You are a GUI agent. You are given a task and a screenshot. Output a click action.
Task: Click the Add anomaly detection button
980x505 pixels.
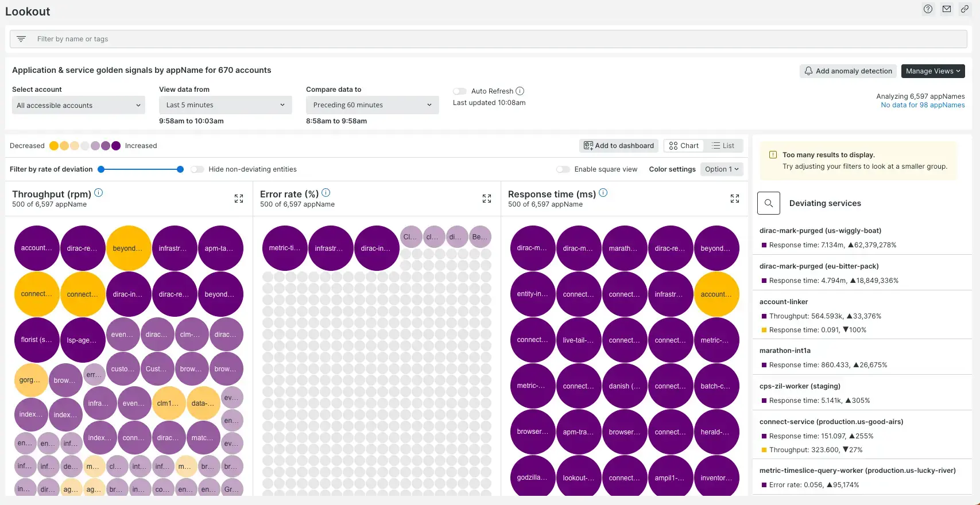(848, 71)
